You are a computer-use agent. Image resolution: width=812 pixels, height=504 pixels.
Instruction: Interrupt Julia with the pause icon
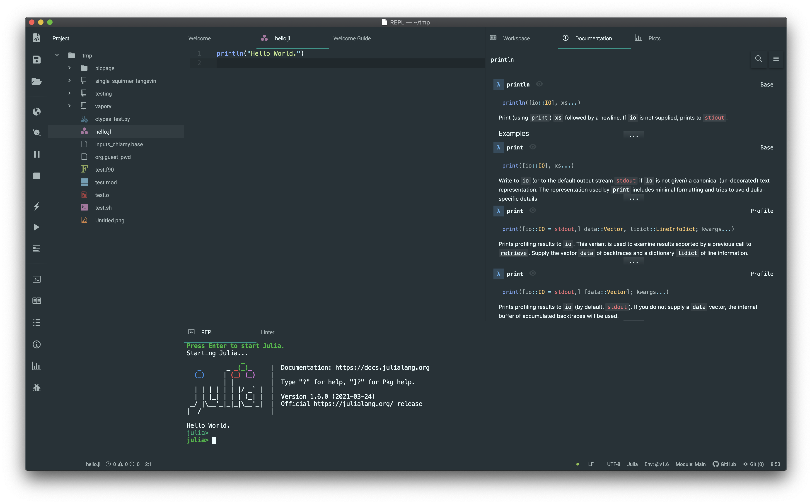coord(37,154)
